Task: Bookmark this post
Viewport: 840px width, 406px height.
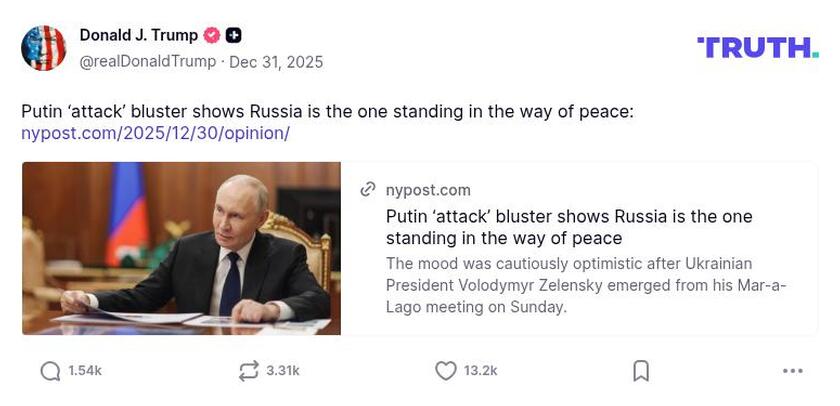Action: [641, 371]
